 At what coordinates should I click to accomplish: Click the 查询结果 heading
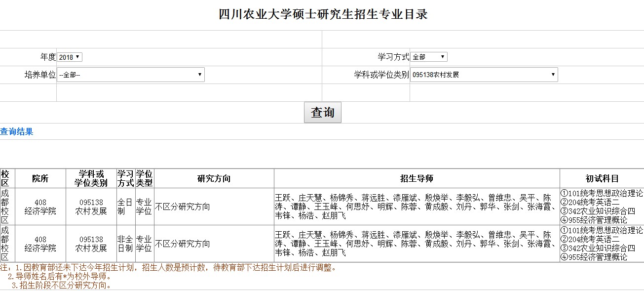coord(17,131)
